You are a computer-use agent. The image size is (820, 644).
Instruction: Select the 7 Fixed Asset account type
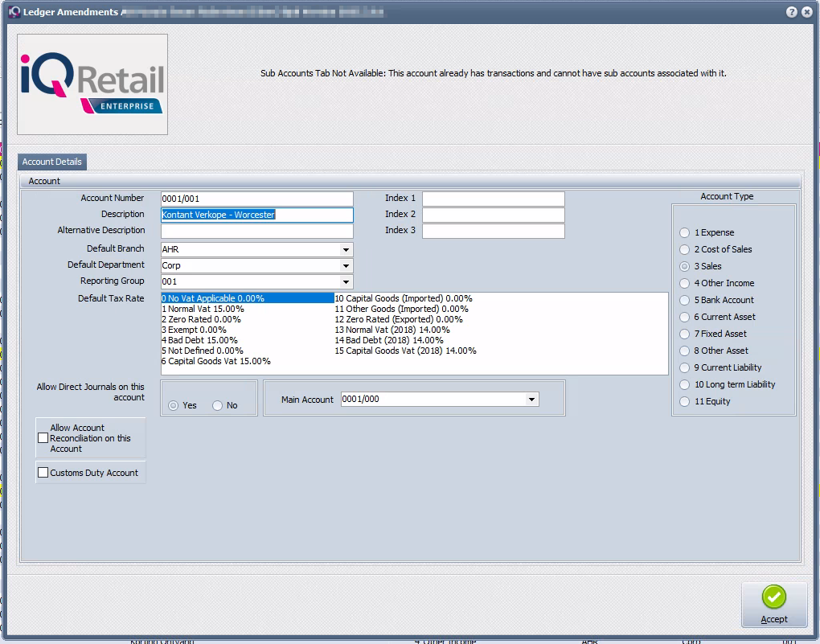click(x=685, y=334)
